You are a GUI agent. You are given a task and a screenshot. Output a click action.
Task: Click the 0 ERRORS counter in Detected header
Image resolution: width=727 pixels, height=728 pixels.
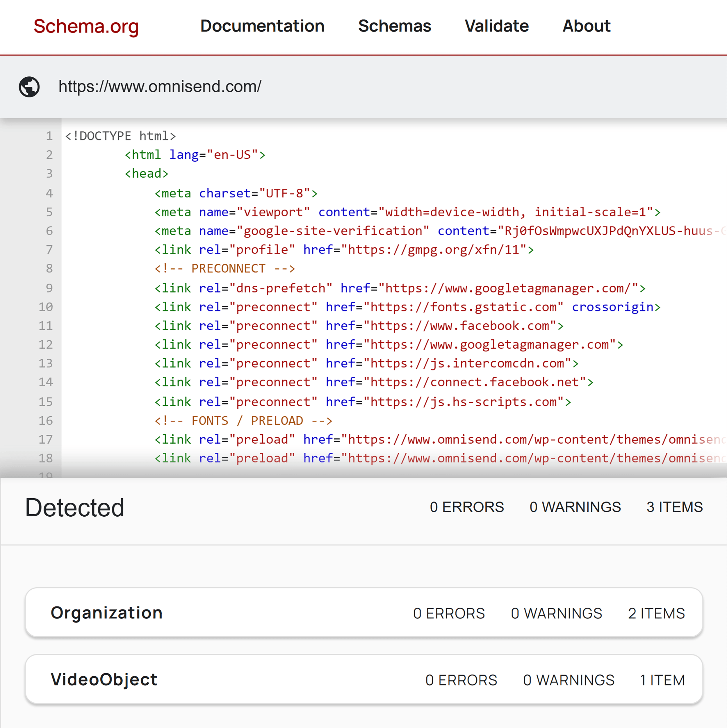pyautogui.click(x=467, y=507)
